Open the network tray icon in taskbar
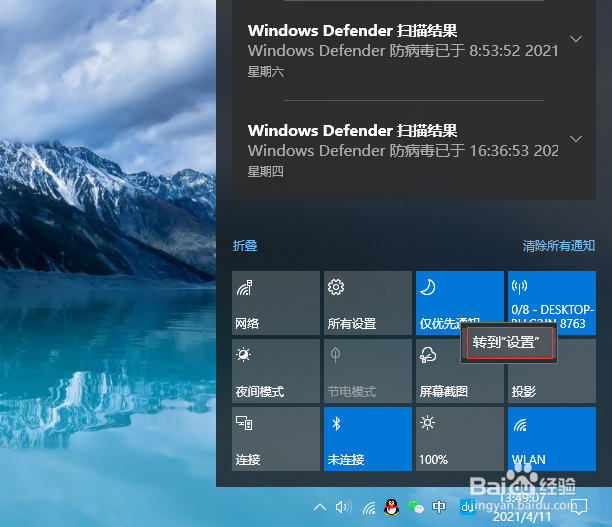Screen dimensions: 612x527 (x=369, y=507)
